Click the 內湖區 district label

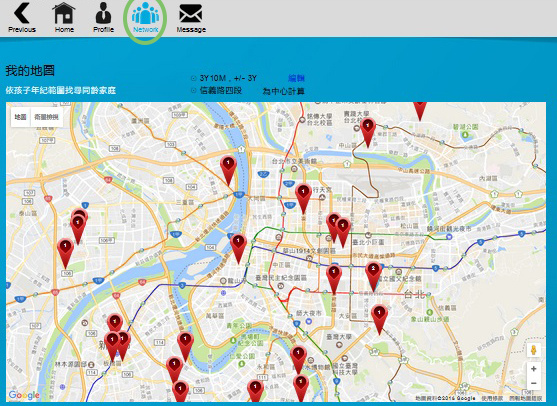[488, 178]
